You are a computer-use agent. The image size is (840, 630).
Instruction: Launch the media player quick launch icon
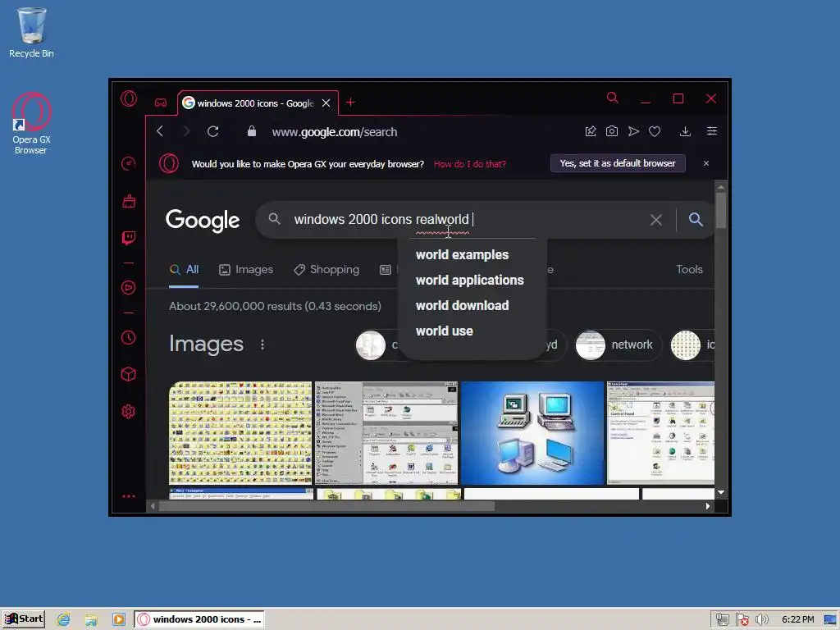click(x=119, y=619)
